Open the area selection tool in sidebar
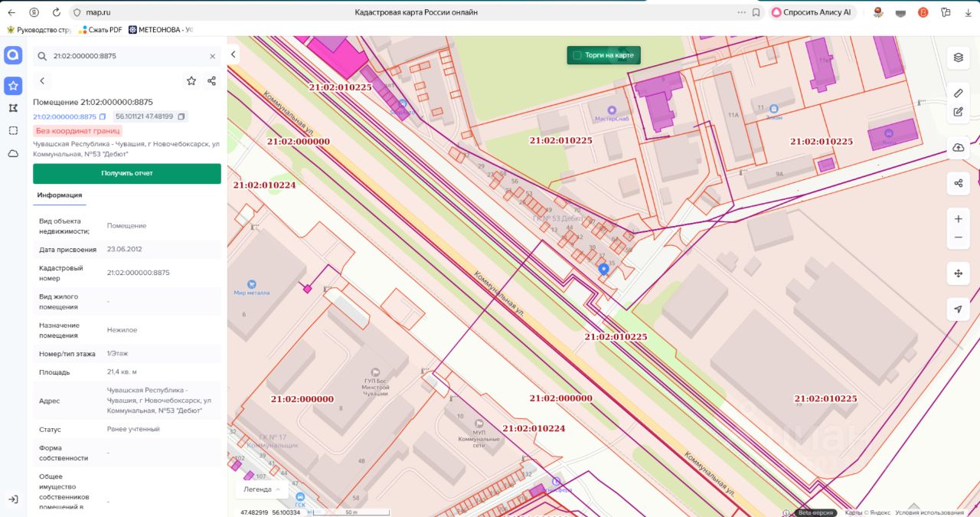The image size is (980, 517). [13, 130]
